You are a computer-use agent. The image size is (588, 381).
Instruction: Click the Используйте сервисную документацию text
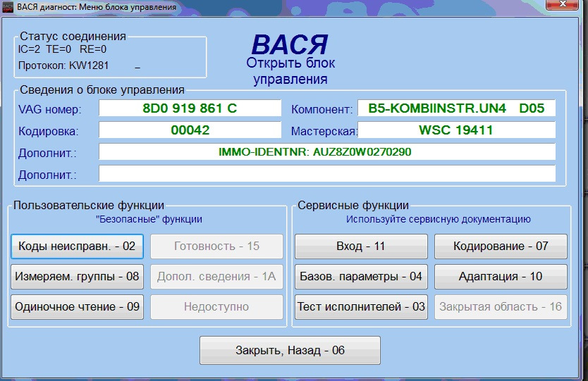[x=438, y=219]
